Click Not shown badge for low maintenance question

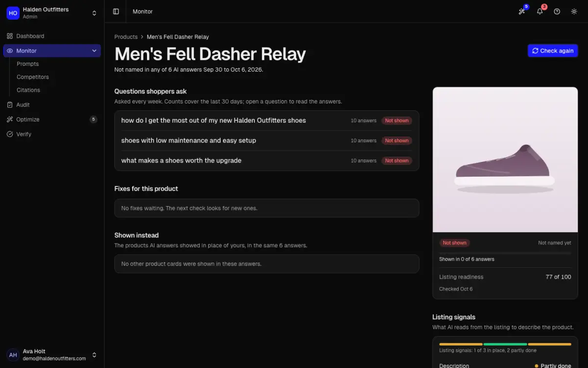[x=396, y=140]
